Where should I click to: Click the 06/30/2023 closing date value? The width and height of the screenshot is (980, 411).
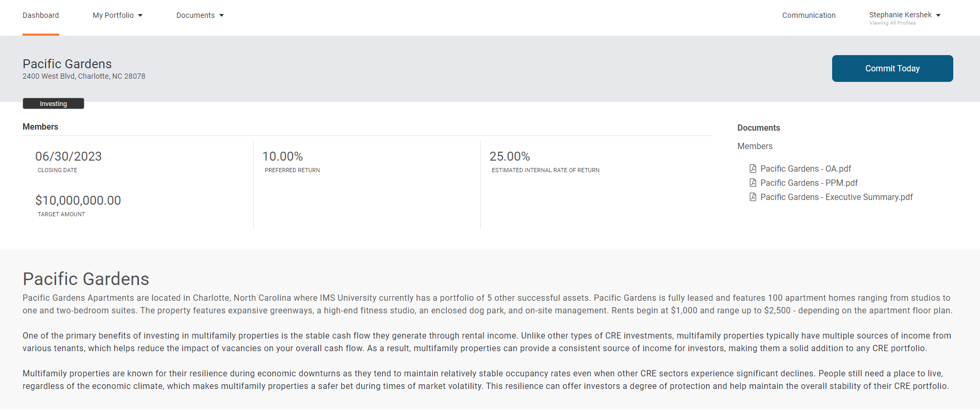69,156
